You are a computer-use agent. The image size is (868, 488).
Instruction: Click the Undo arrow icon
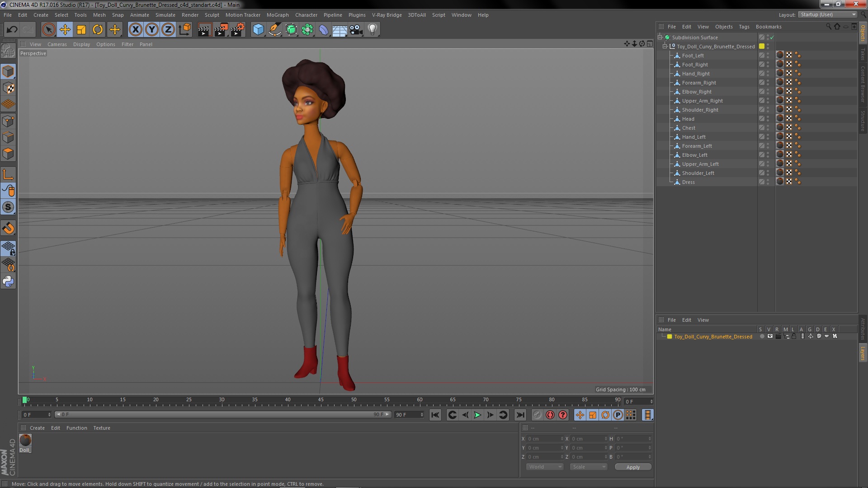tap(12, 30)
